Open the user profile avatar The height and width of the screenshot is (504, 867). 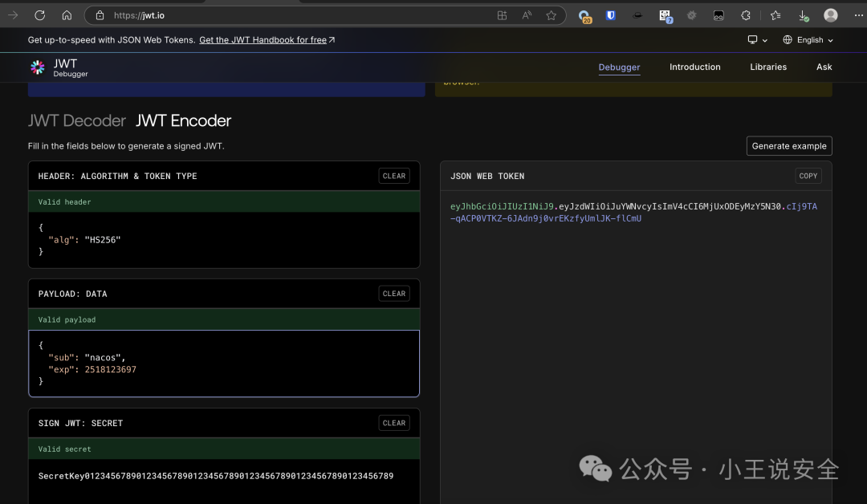tap(831, 15)
